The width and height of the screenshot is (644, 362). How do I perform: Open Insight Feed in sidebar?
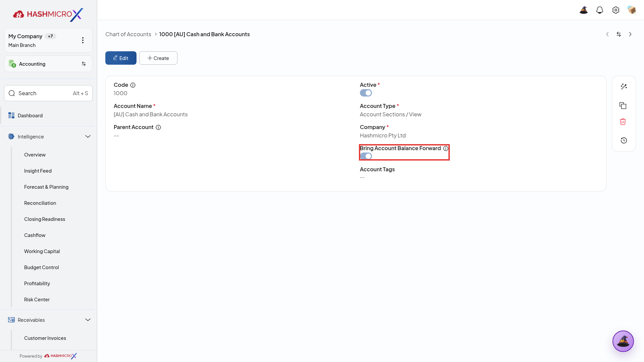click(38, 171)
